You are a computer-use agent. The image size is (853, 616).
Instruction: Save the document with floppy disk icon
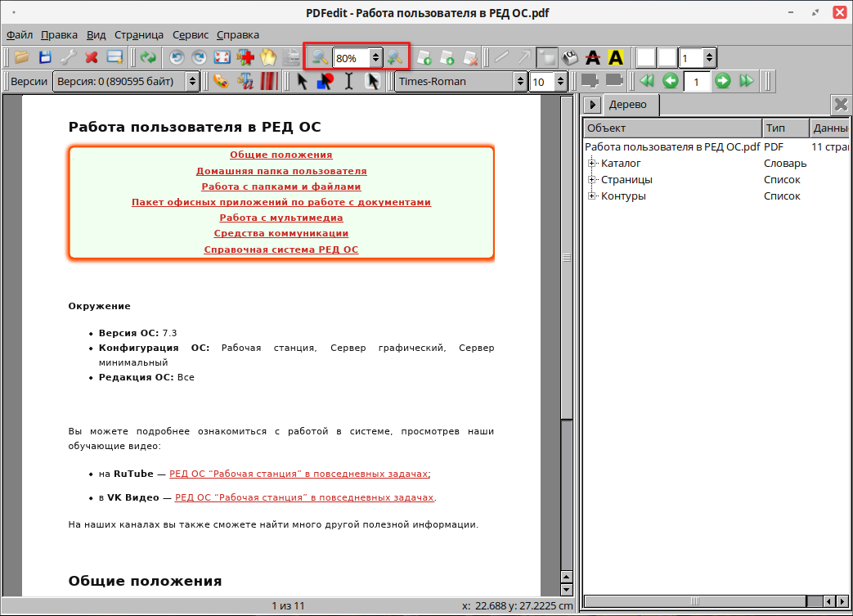(46, 57)
